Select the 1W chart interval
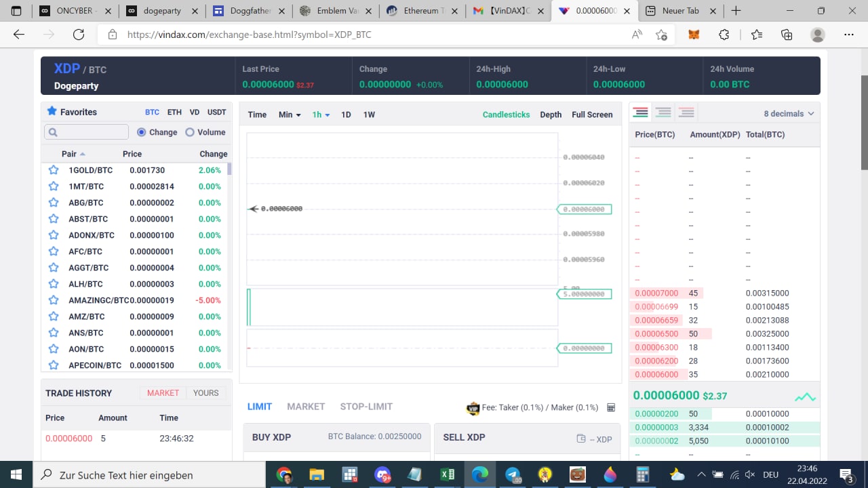Viewport: 868px width, 488px height. tap(369, 115)
